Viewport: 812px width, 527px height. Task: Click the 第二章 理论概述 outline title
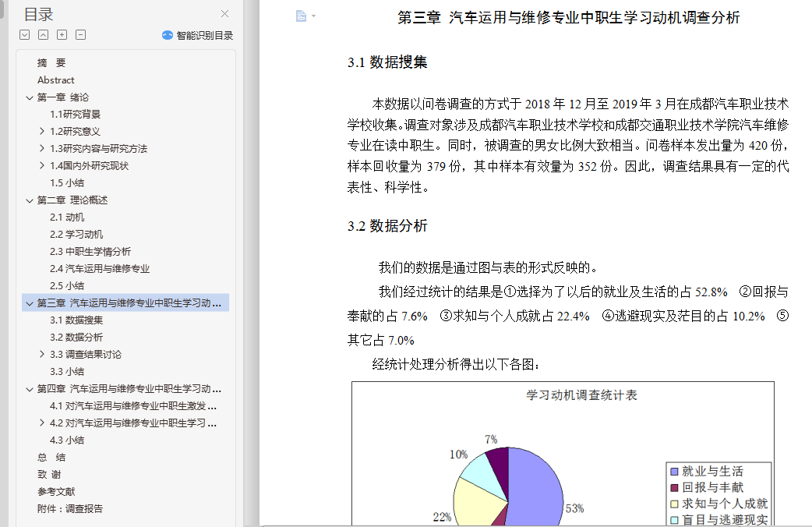pyautogui.click(x=72, y=200)
